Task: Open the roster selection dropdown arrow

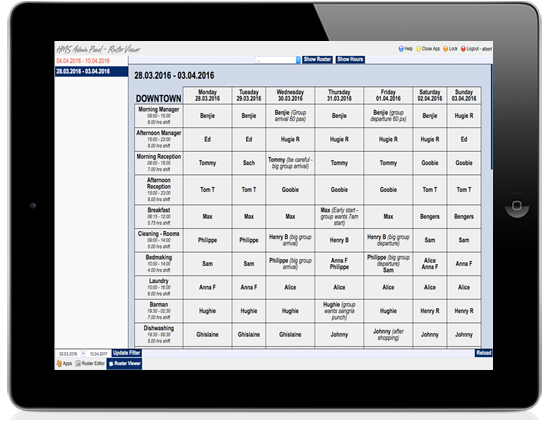Action: (298, 60)
